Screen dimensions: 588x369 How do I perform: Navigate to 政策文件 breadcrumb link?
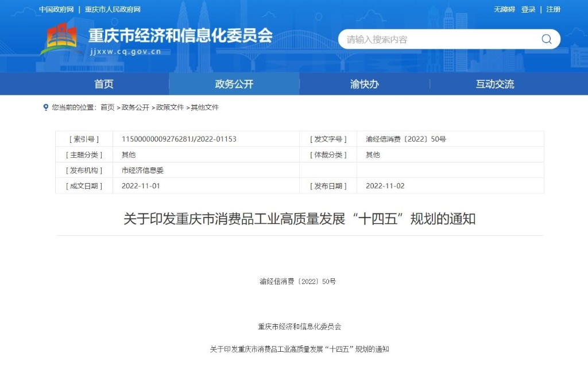[x=171, y=107]
